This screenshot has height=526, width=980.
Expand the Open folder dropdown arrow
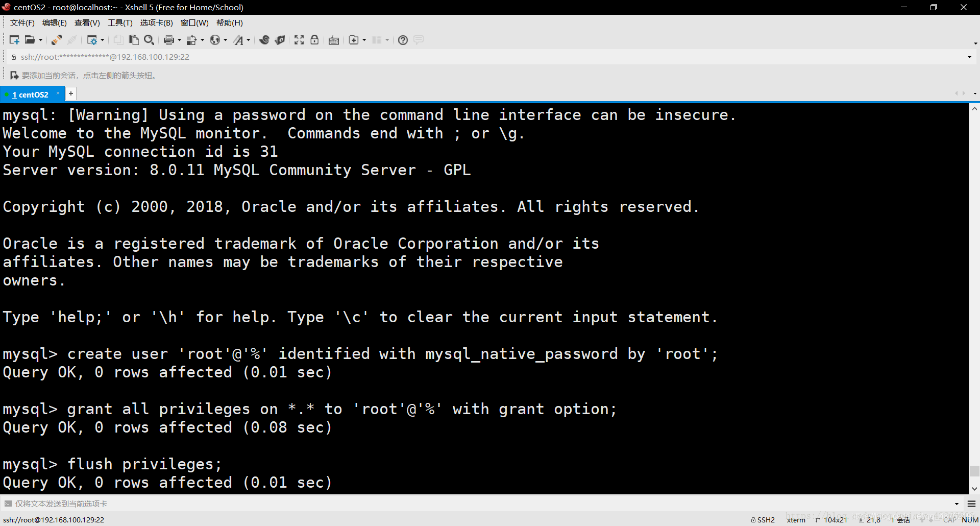tap(41, 40)
